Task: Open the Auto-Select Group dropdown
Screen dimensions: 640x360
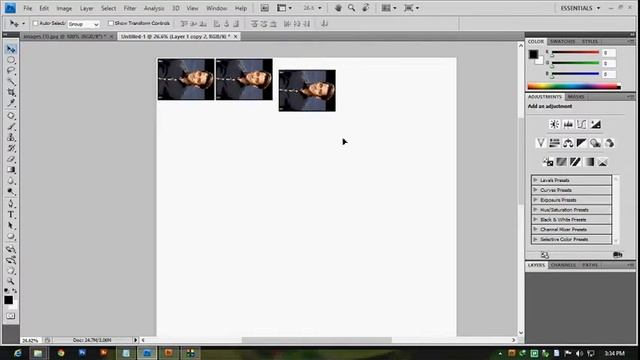Action: [x=84, y=24]
